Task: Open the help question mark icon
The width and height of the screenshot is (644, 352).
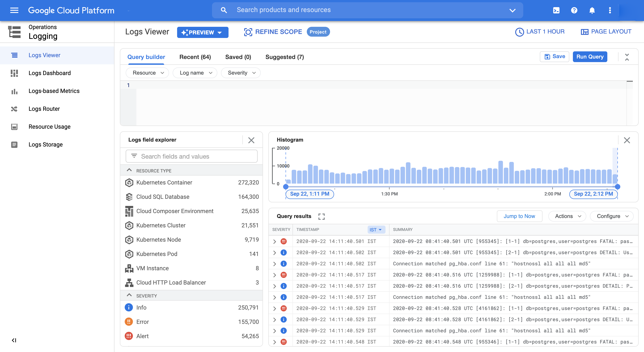Action: click(x=574, y=10)
